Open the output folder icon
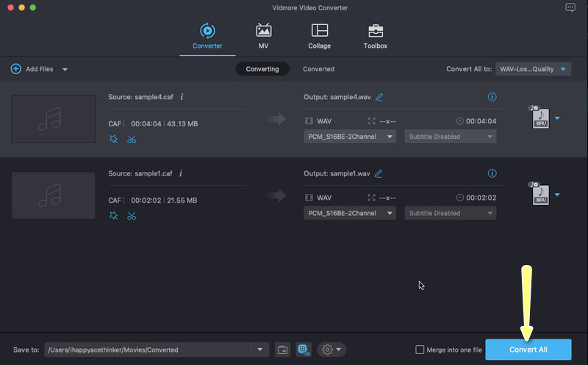 pos(283,350)
